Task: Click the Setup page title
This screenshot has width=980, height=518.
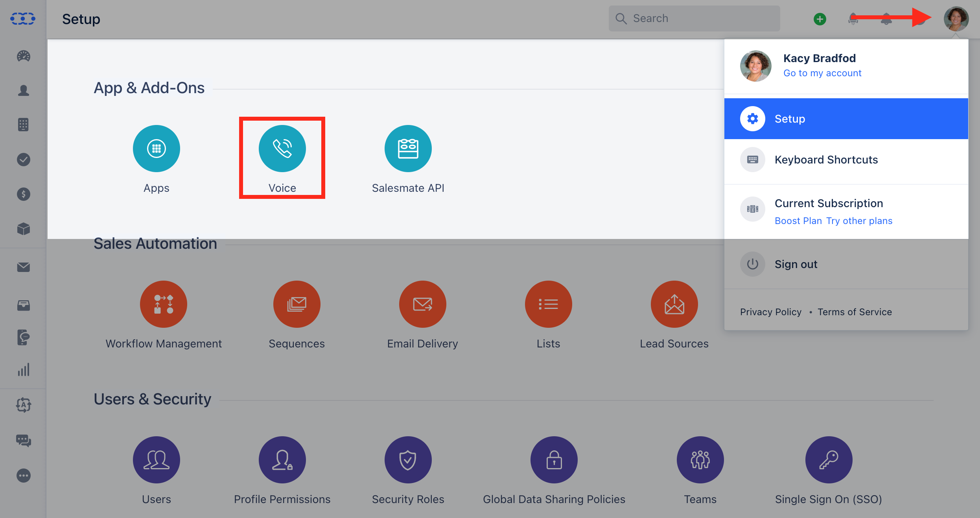Action: pos(81,19)
